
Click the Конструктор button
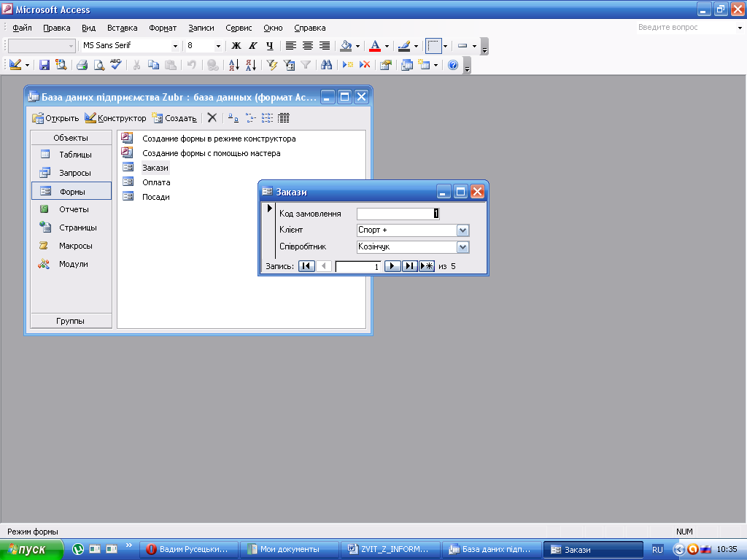[115, 118]
